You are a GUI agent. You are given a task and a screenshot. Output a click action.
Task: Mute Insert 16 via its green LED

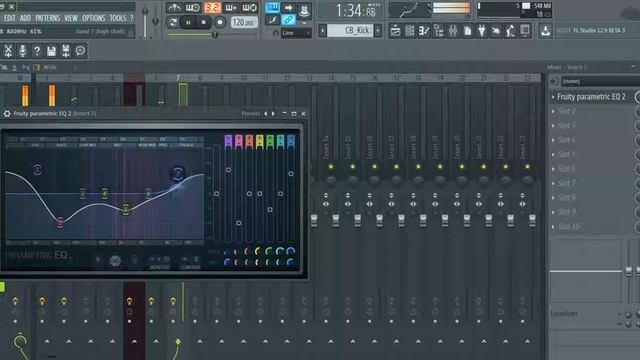(374, 167)
